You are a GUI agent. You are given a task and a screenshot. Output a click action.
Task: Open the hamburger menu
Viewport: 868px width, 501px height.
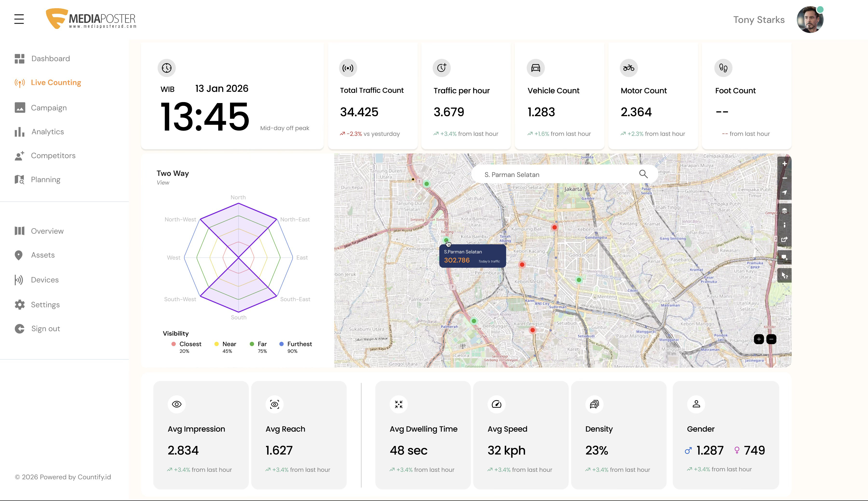point(19,19)
